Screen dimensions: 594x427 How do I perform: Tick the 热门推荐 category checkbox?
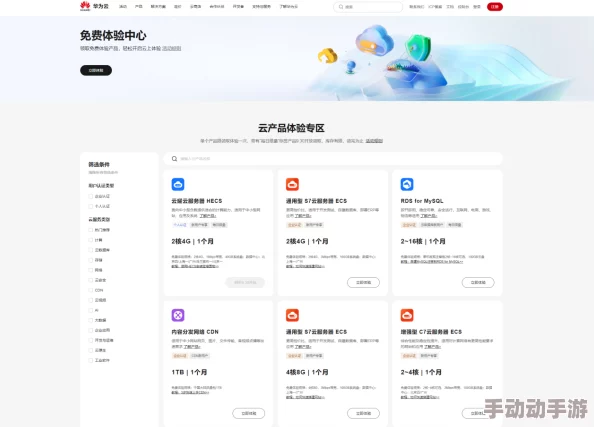[x=91, y=230]
